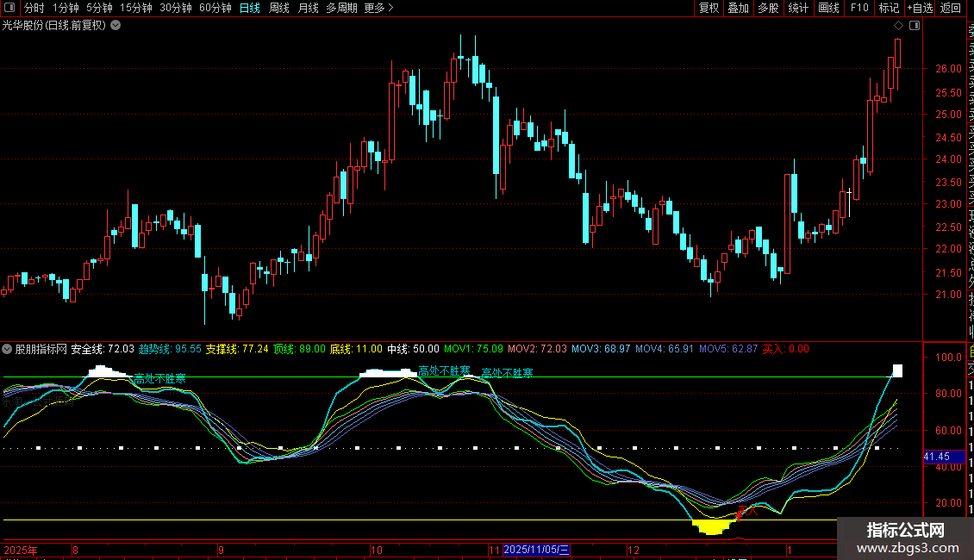Open dropdown next to 光华股份 title

coord(116,25)
